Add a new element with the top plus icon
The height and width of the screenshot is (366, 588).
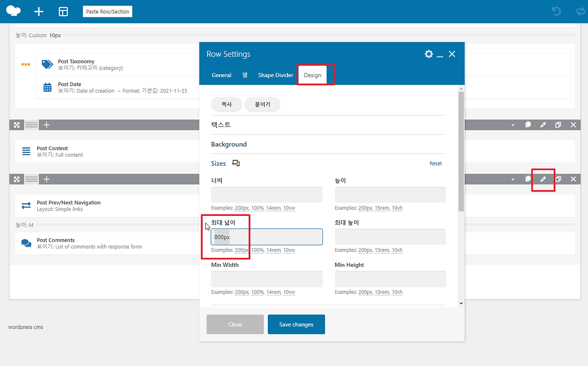click(39, 11)
